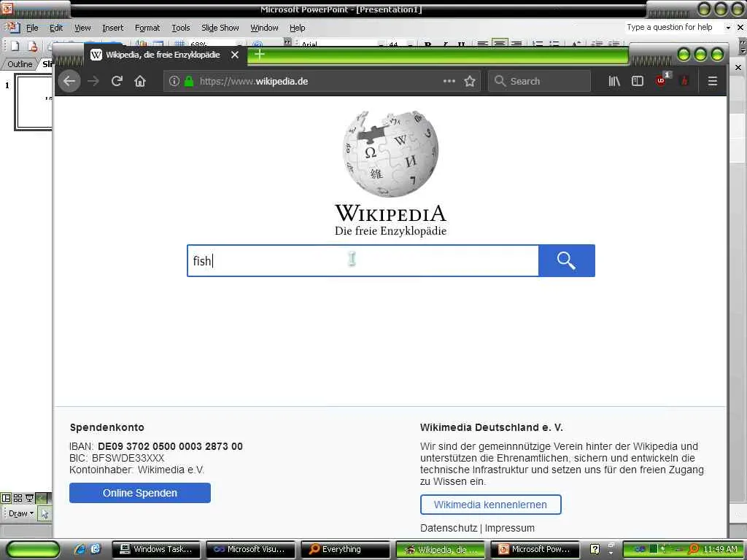
Task: Click the Wikipedia globe logo
Action: (390, 153)
